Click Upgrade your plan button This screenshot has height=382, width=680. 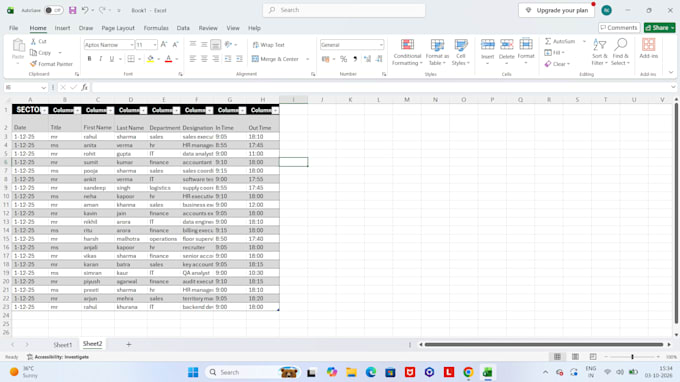click(556, 10)
